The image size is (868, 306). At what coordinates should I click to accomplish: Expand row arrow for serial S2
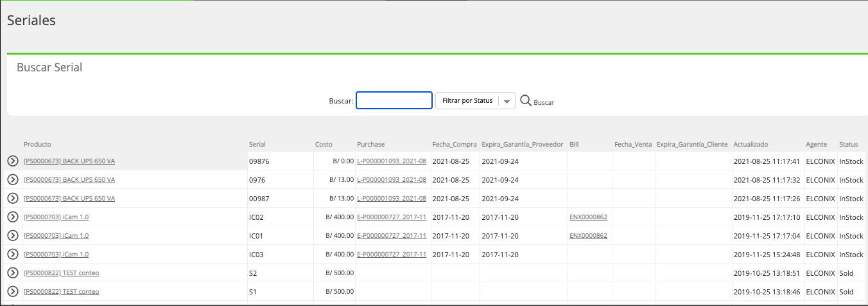12,273
